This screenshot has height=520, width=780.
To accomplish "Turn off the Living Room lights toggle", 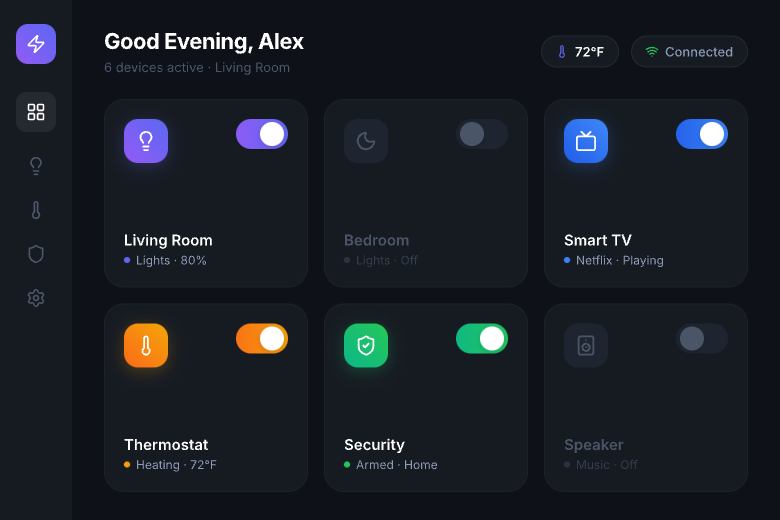I will tap(262, 134).
